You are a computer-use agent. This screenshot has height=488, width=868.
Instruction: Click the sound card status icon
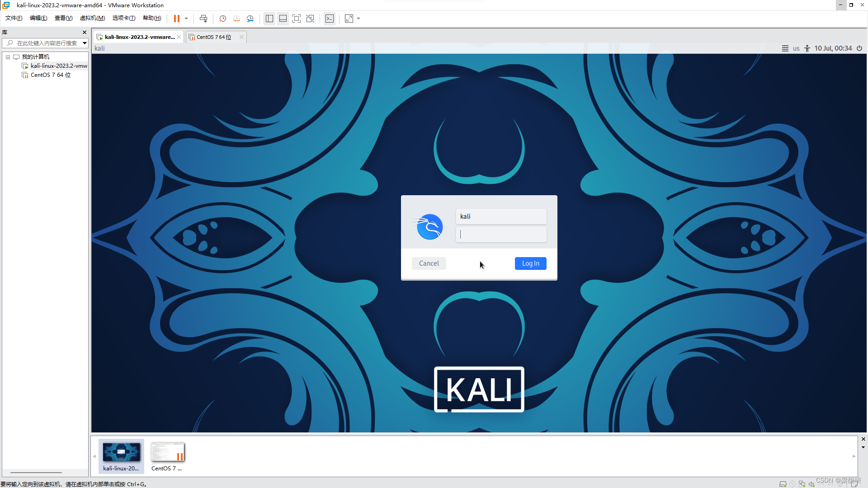tap(811, 484)
